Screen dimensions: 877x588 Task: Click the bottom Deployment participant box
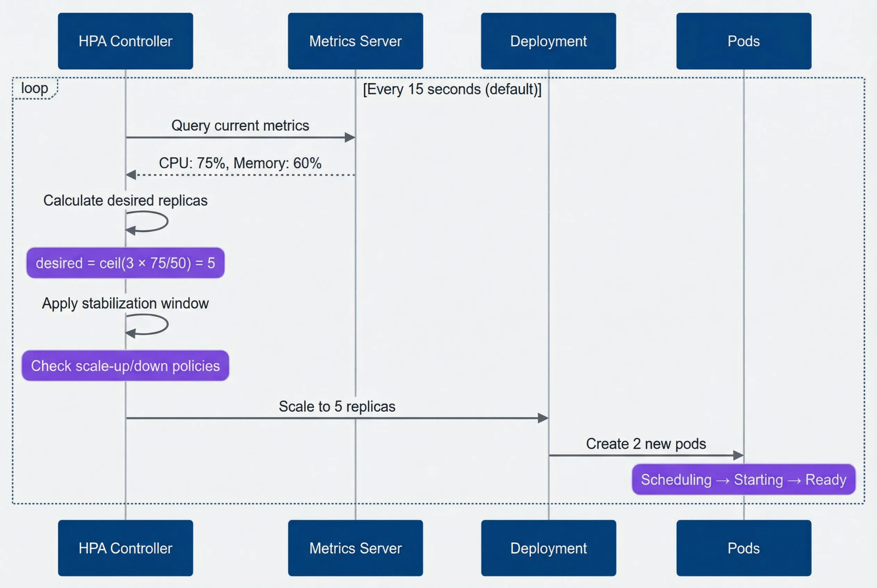[548, 548]
